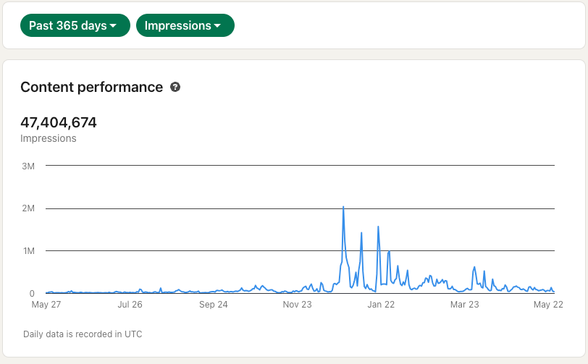Click the Daily data is recorded in UTC note
This screenshot has height=364, width=588.
pyautogui.click(x=83, y=334)
